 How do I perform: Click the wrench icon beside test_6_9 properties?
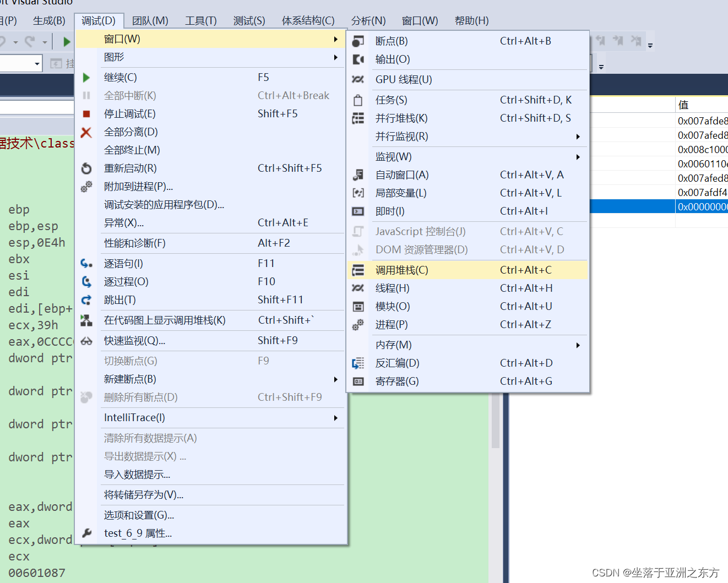(86, 533)
